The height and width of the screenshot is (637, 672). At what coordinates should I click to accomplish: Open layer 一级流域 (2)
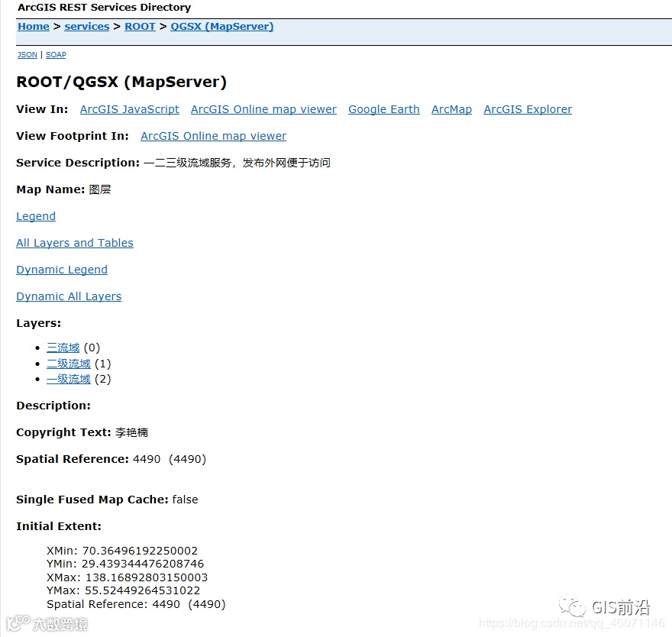pyautogui.click(x=69, y=380)
